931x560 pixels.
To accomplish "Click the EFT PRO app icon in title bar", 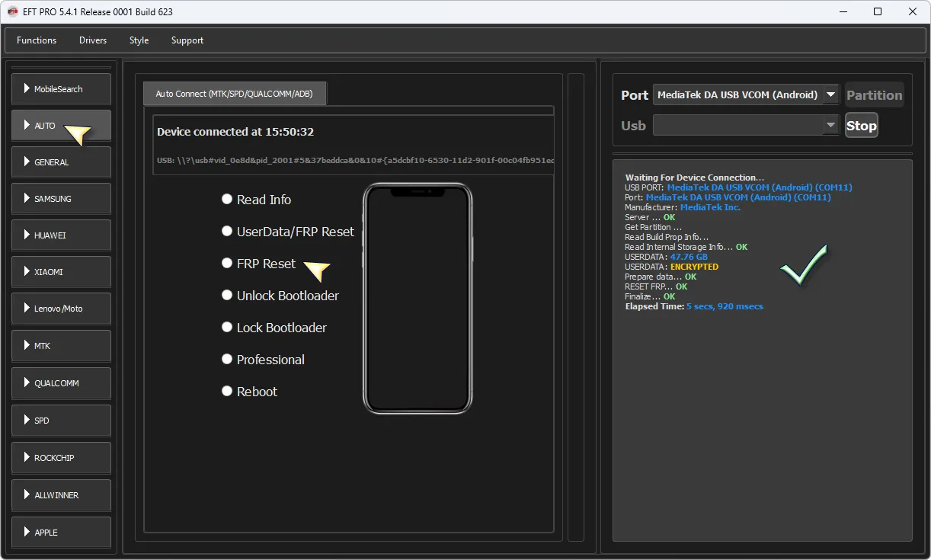I will [x=12, y=11].
